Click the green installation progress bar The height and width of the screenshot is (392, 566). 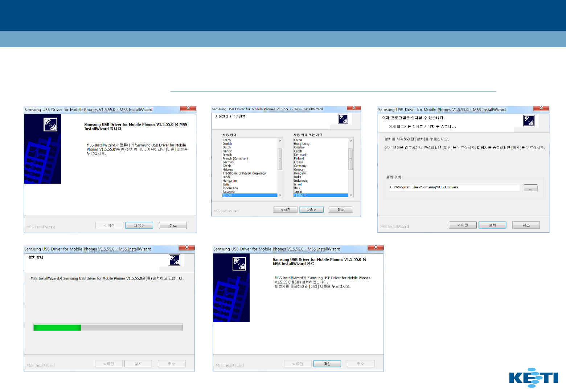(108, 327)
